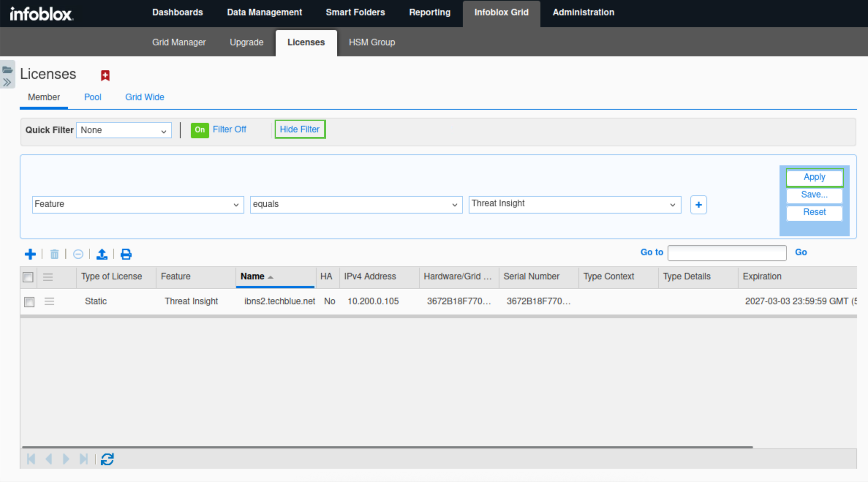Click the Hide Filter link

299,129
